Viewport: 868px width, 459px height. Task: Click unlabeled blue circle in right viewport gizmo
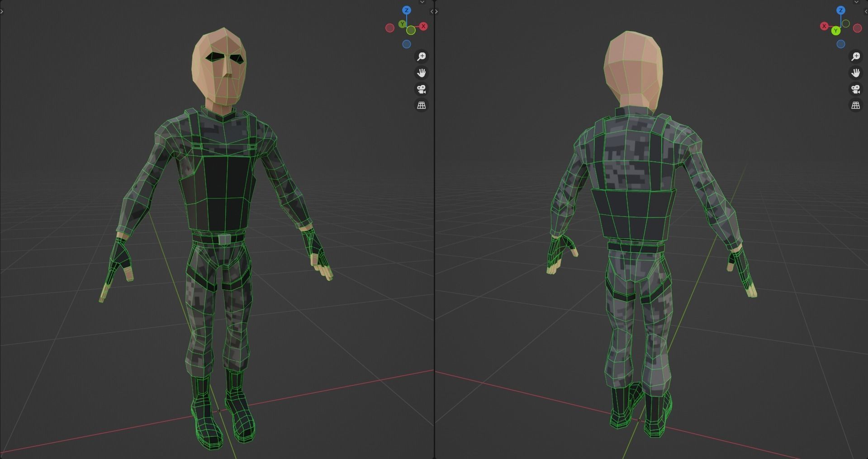(841, 44)
